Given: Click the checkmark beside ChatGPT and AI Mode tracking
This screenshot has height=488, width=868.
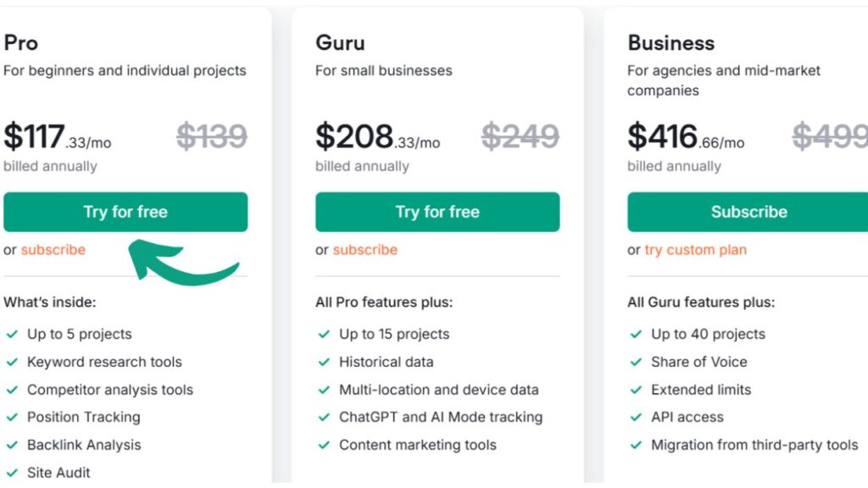Looking at the screenshot, I should 325,417.
